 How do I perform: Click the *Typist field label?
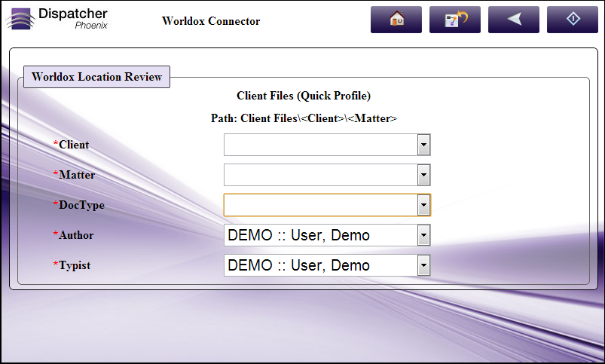tap(72, 265)
